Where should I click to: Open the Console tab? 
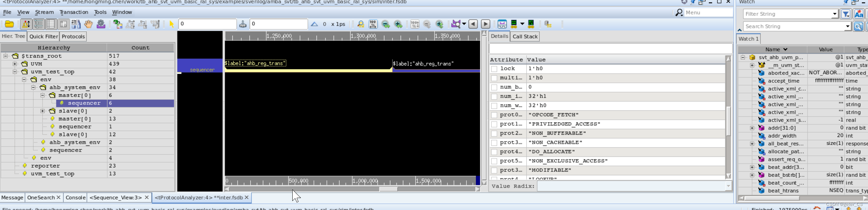pos(75,198)
